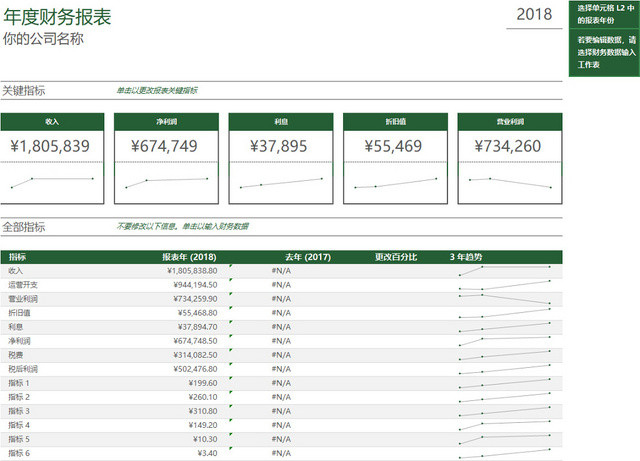Select the 指标 1 row label
This screenshot has width=640, height=461.
[x=19, y=383]
